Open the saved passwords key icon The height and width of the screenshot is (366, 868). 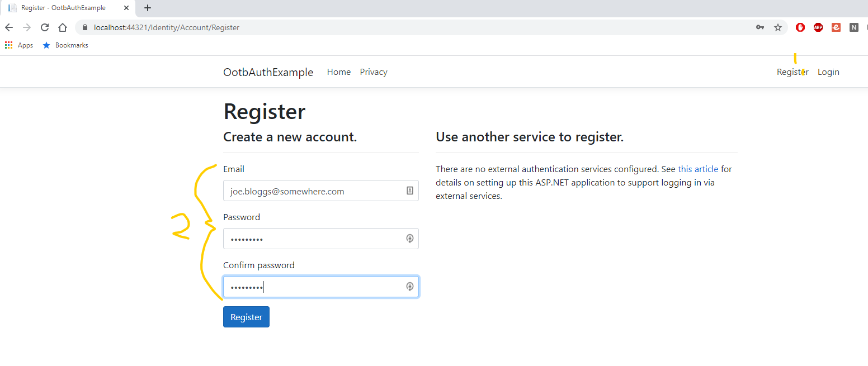759,27
